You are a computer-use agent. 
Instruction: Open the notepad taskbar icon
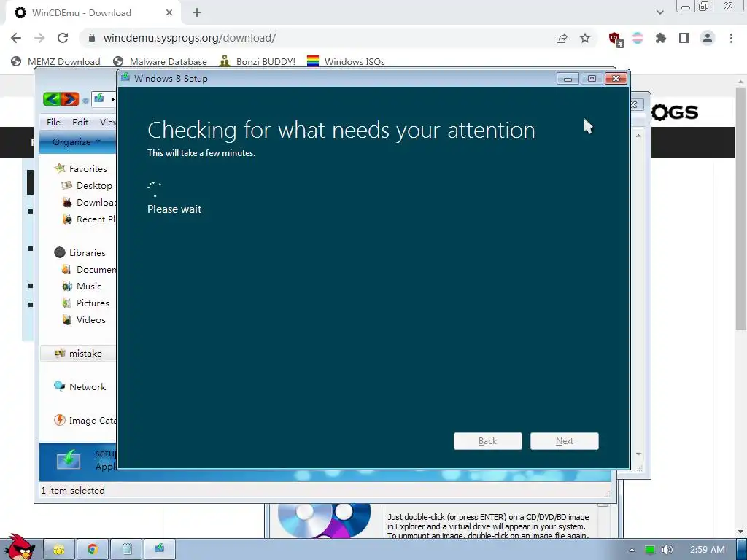point(126,550)
